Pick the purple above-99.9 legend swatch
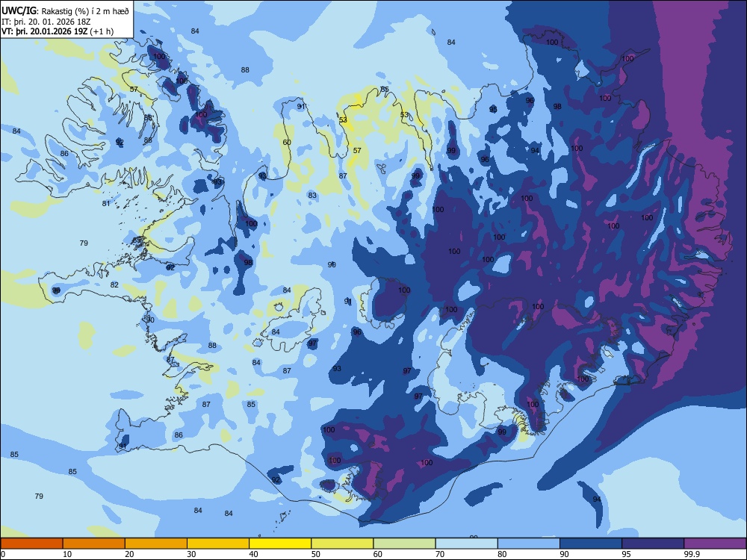747x560 pixels. pyautogui.click(x=715, y=544)
